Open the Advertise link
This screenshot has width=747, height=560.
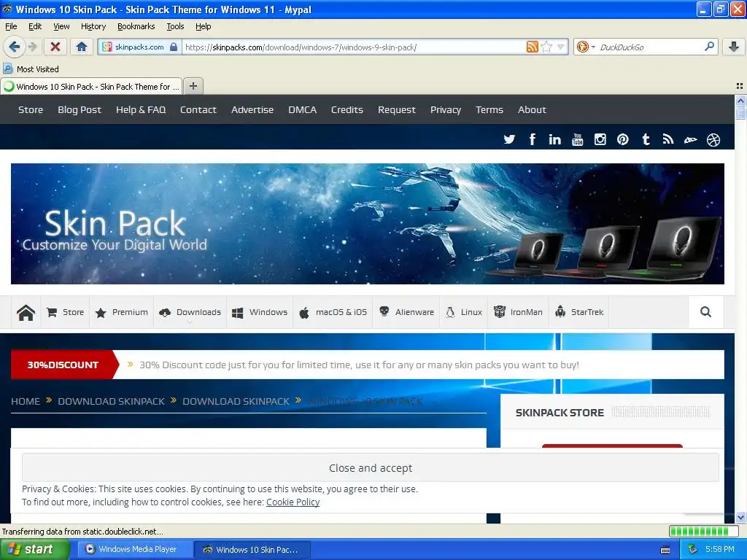pyautogui.click(x=252, y=109)
